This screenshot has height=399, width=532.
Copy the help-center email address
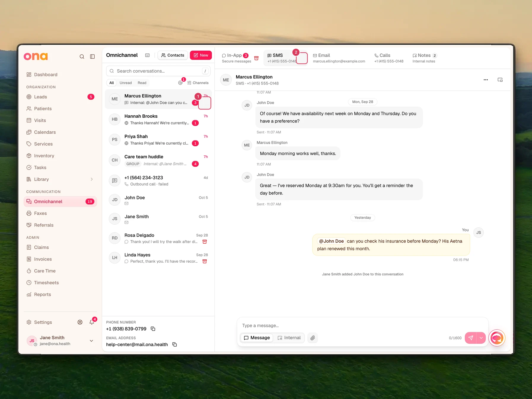point(175,344)
